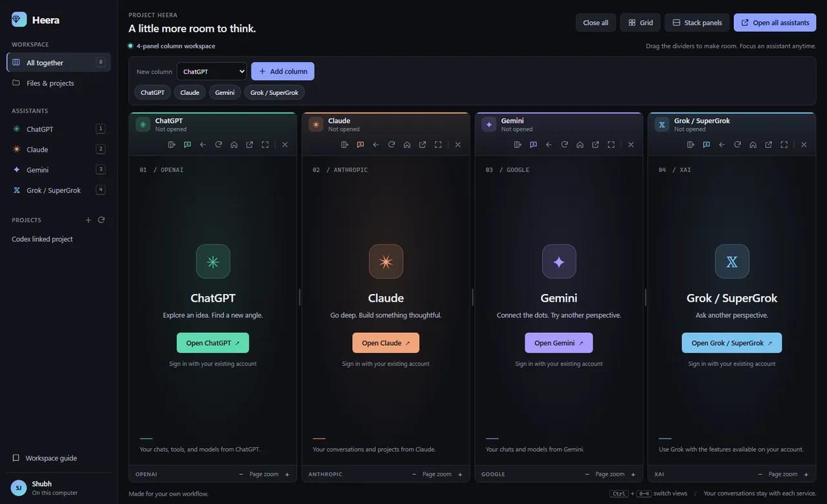827x504 pixels.
Task: Go to home in the Gemini panel
Action: click(580, 145)
